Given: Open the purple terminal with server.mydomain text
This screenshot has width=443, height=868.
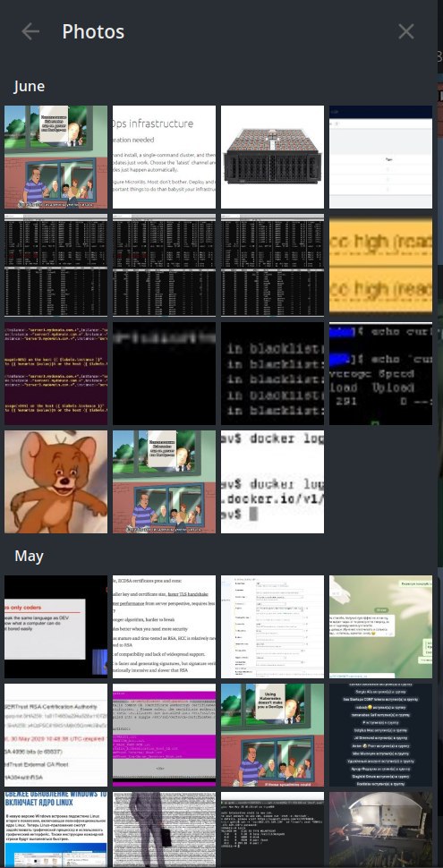Looking at the screenshot, I should point(55,374).
